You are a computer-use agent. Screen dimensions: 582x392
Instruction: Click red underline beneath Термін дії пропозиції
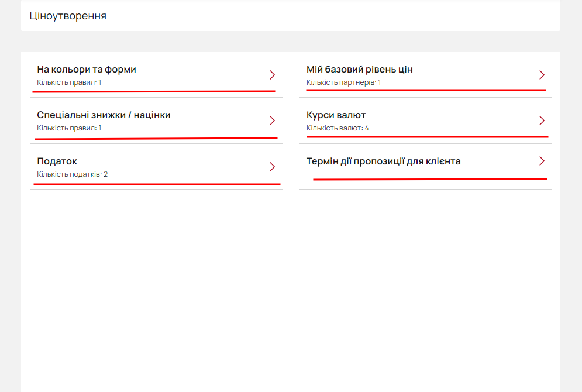click(430, 179)
